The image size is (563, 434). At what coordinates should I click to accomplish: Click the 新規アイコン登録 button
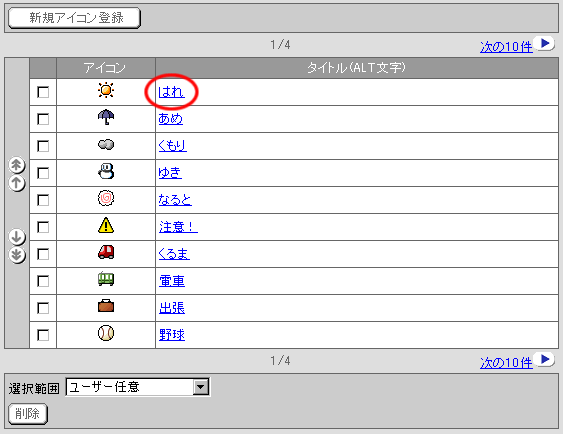tap(74, 18)
